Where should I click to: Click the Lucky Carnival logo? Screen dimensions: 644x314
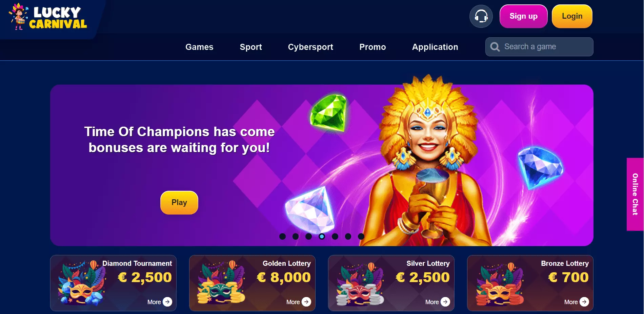[48, 17]
